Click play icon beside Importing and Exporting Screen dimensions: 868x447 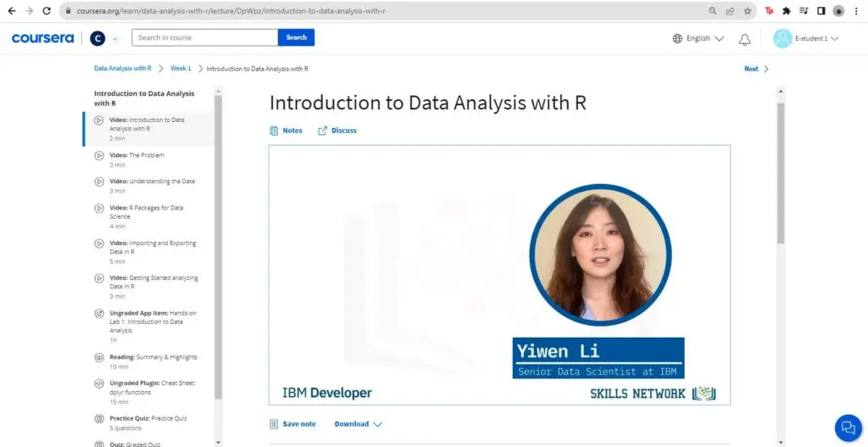click(99, 243)
